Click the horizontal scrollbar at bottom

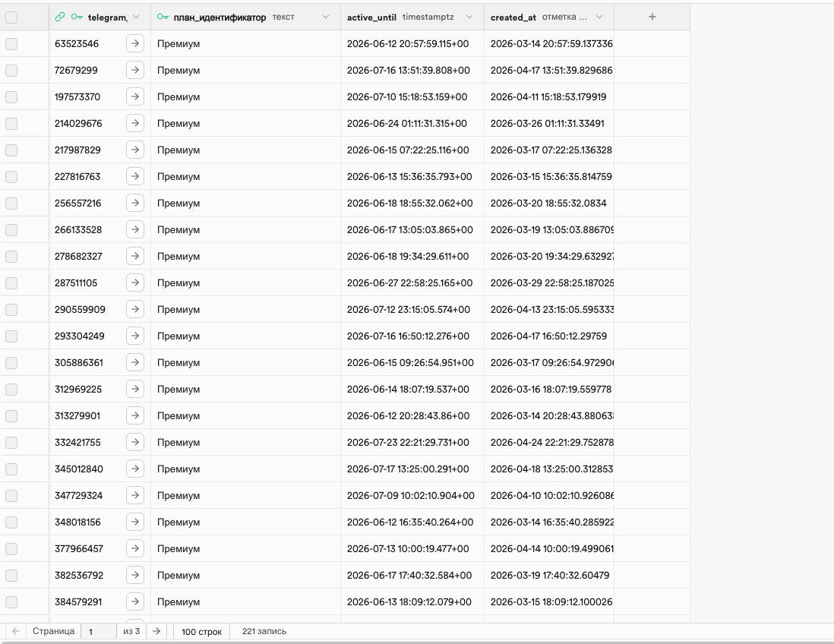click(x=417, y=642)
